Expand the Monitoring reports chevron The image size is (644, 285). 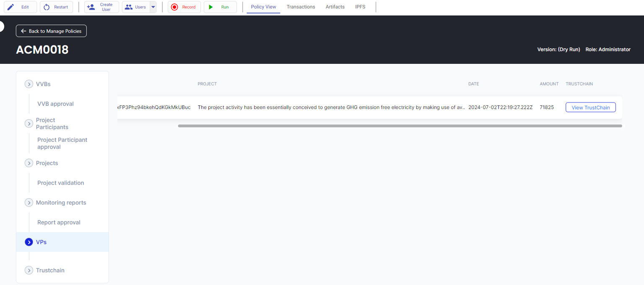click(29, 203)
